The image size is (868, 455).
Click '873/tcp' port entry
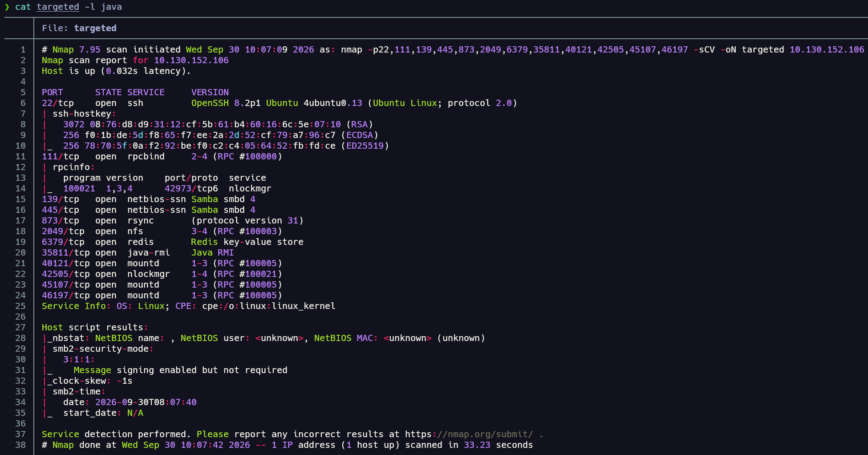click(x=61, y=220)
